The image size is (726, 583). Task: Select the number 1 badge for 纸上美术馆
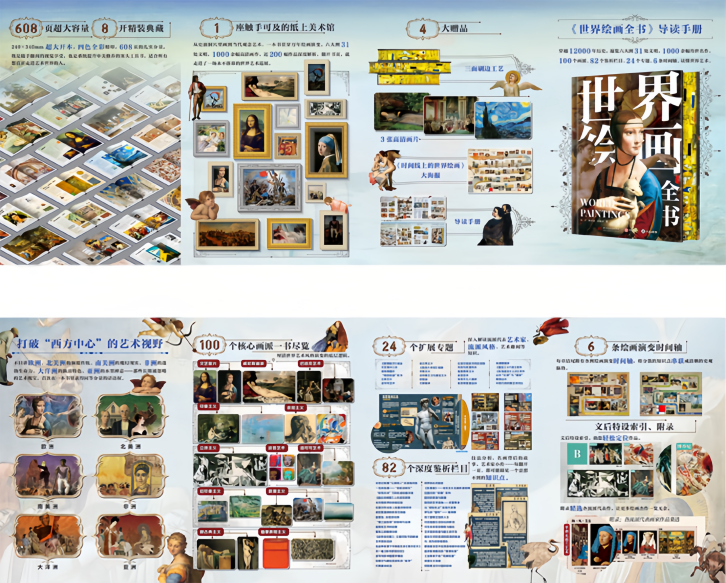(216, 28)
